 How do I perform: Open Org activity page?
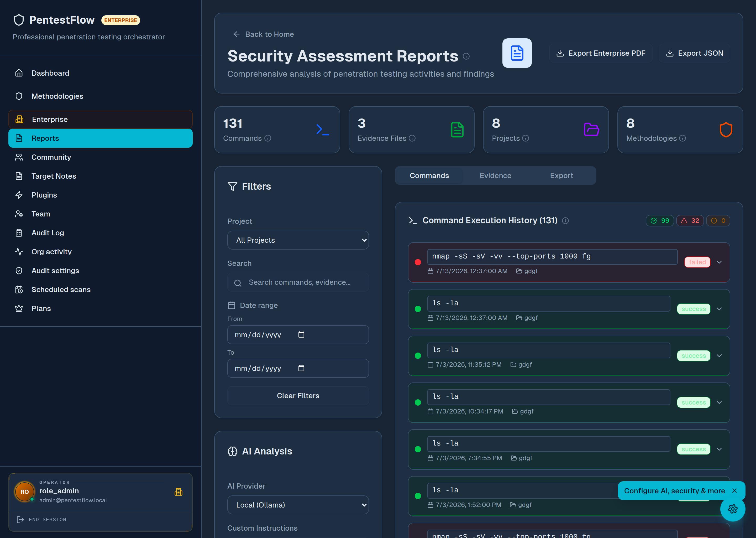[100, 251]
